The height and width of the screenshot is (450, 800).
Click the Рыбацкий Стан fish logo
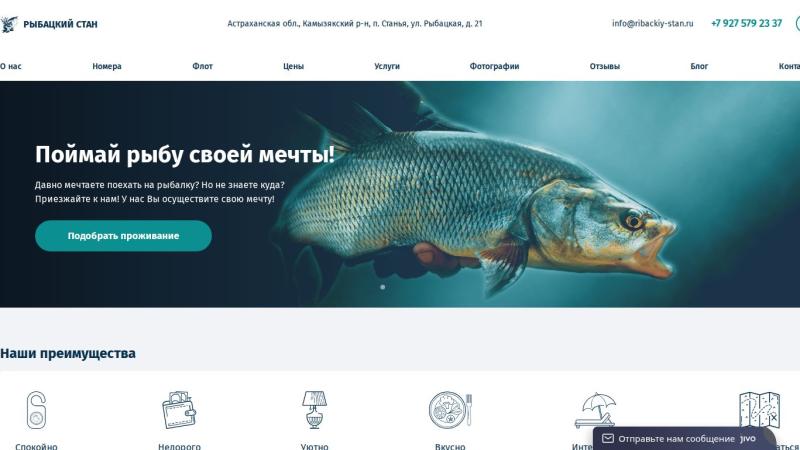pos(9,24)
